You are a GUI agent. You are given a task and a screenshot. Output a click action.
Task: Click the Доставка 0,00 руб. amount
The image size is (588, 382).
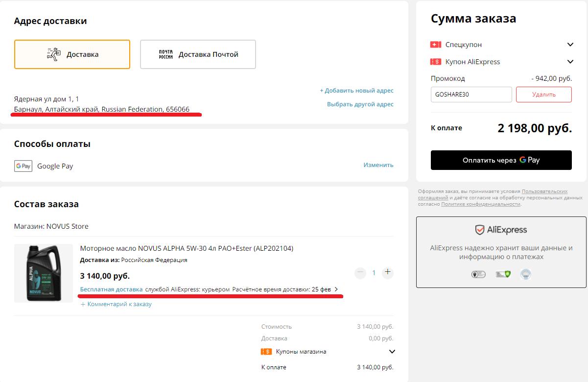(381, 338)
